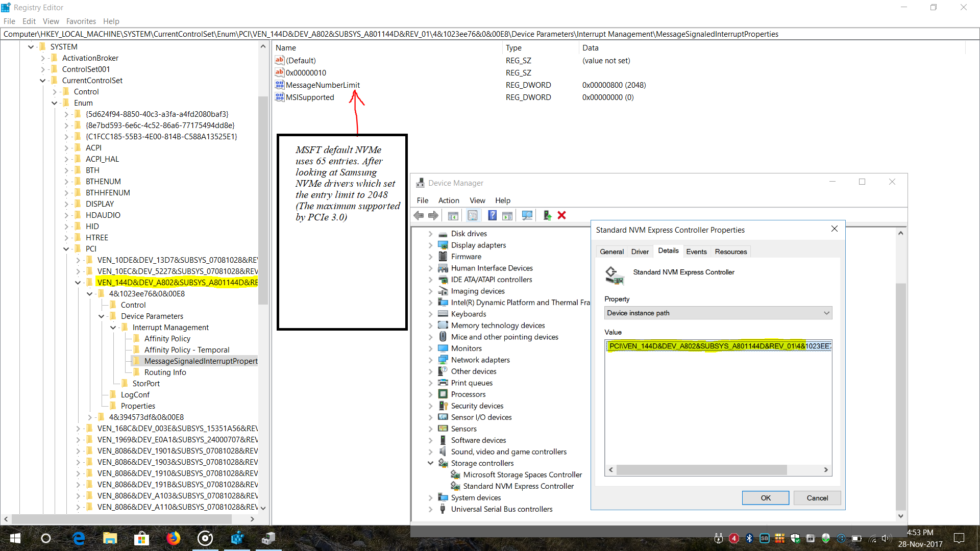Click Show/Hide Console Tree icon in Device Manager
The image size is (980, 551).
(x=453, y=215)
